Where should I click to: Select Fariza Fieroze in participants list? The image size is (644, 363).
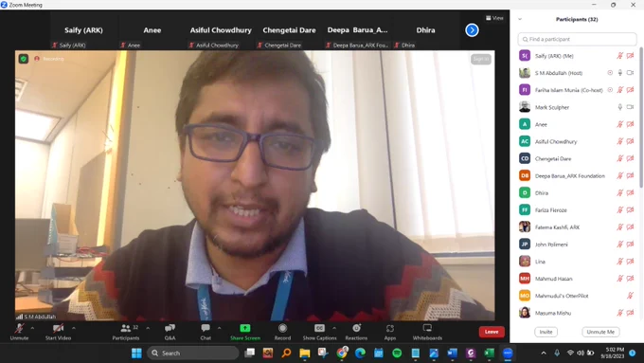point(577,209)
